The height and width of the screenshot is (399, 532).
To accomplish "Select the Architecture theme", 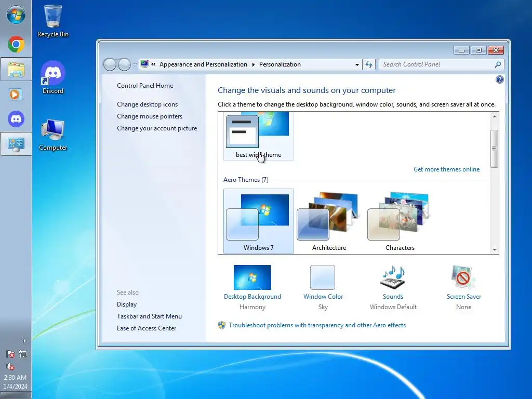I will click(329, 221).
